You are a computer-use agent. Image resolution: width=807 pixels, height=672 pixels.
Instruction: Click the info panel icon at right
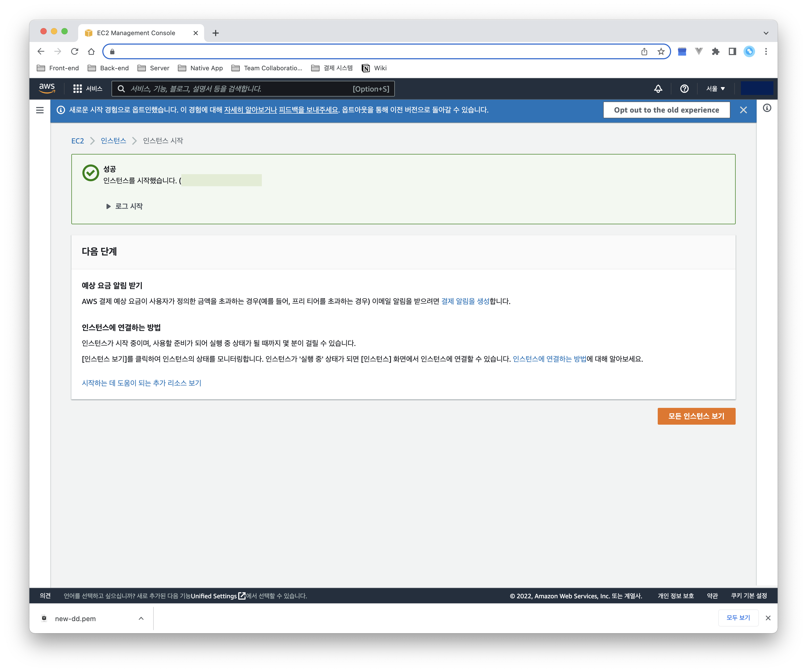coord(767,108)
